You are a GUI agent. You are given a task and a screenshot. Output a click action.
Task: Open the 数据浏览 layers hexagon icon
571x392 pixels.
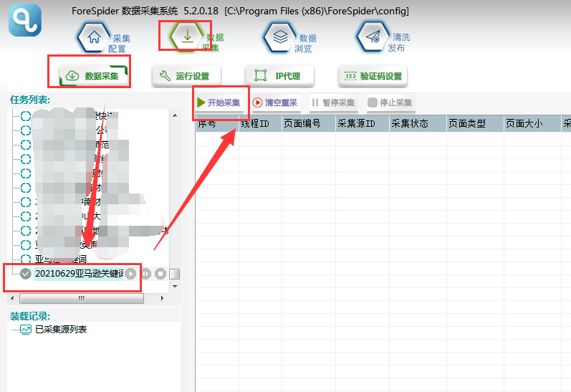click(x=280, y=37)
